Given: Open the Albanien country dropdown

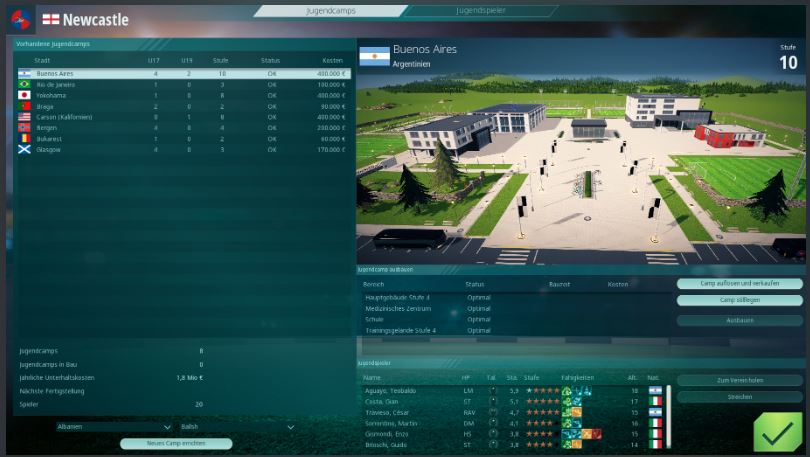Looking at the screenshot, I should (114, 427).
